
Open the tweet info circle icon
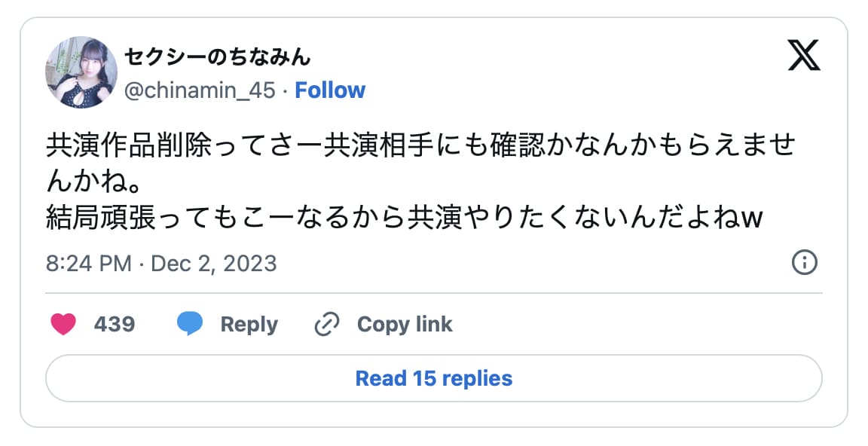pos(805,263)
